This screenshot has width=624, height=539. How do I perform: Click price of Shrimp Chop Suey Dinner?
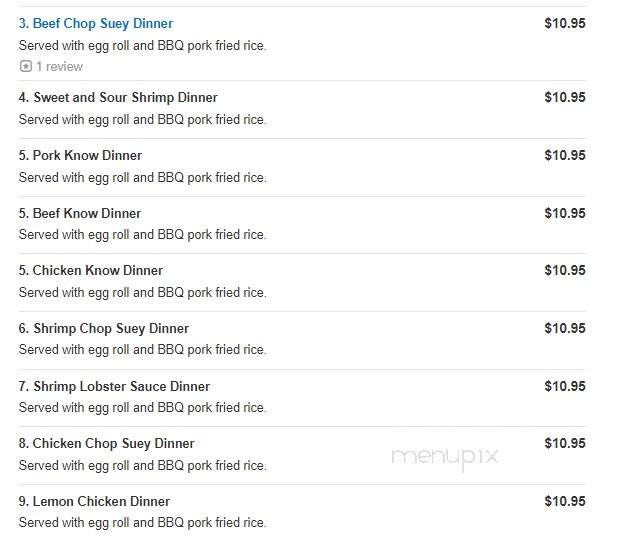(x=565, y=328)
